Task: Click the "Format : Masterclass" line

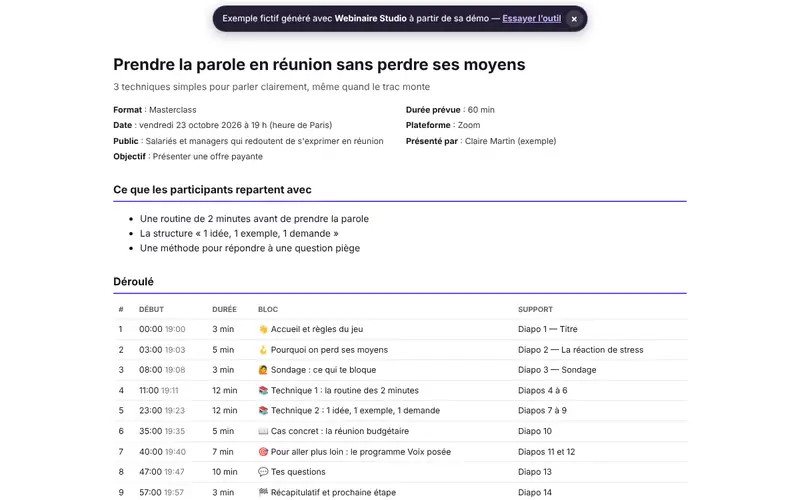Action: pos(155,110)
